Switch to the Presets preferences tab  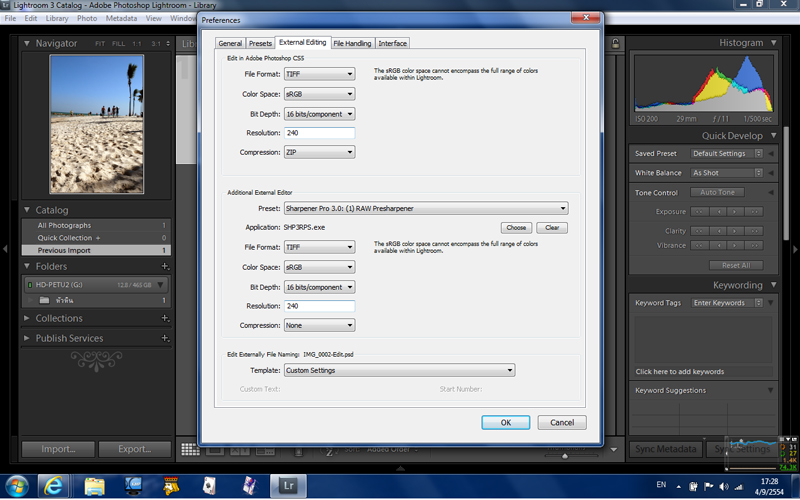tap(260, 43)
